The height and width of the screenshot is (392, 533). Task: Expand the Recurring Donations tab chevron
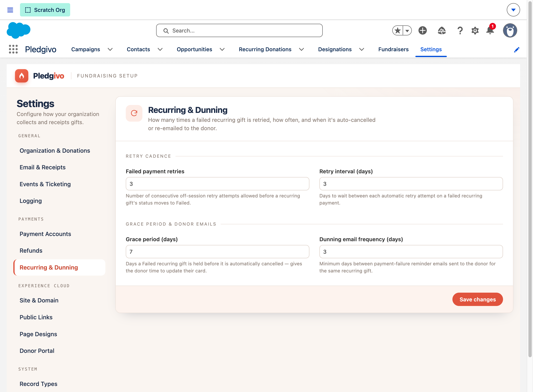click(301, 49)
